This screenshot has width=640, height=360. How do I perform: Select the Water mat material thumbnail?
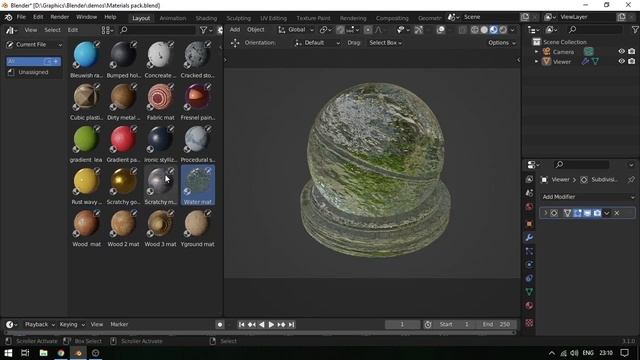(x=198, y=185)
